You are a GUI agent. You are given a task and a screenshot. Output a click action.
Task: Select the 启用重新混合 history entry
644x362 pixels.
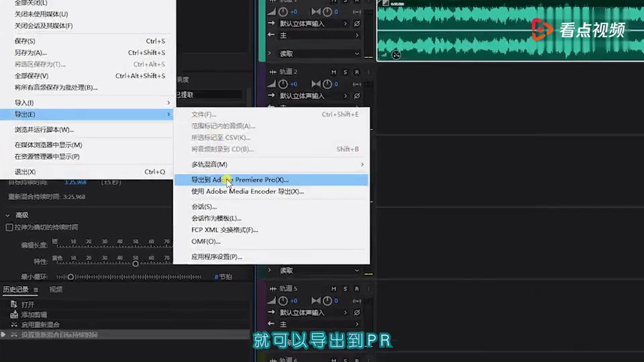[40, 324]
